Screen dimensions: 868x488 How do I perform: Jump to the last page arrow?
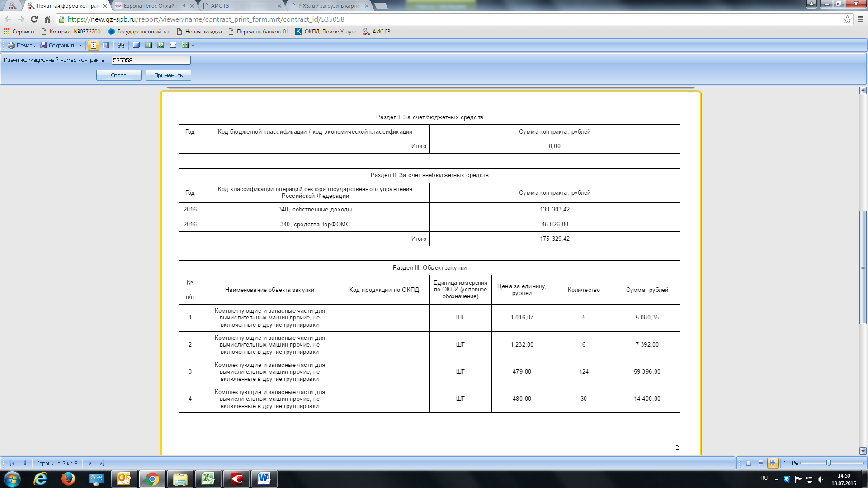tap(102, 463)
